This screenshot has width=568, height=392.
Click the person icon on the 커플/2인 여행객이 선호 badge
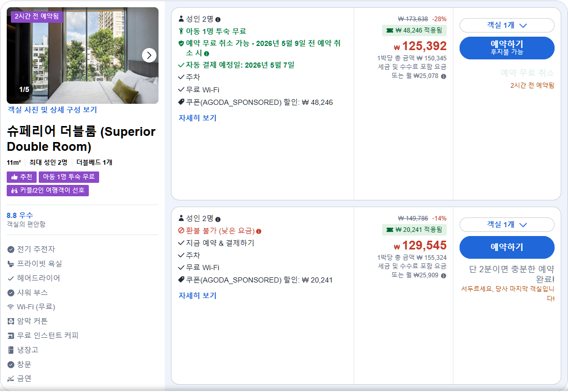click(x=13, y=191)
